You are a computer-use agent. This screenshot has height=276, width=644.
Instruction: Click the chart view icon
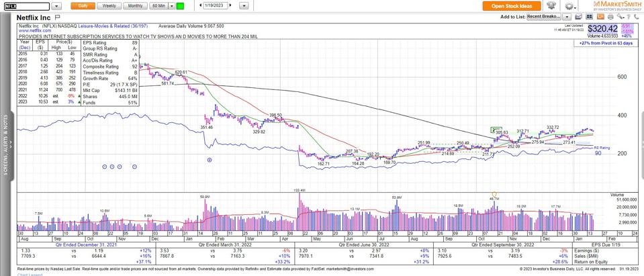point(579,17)
